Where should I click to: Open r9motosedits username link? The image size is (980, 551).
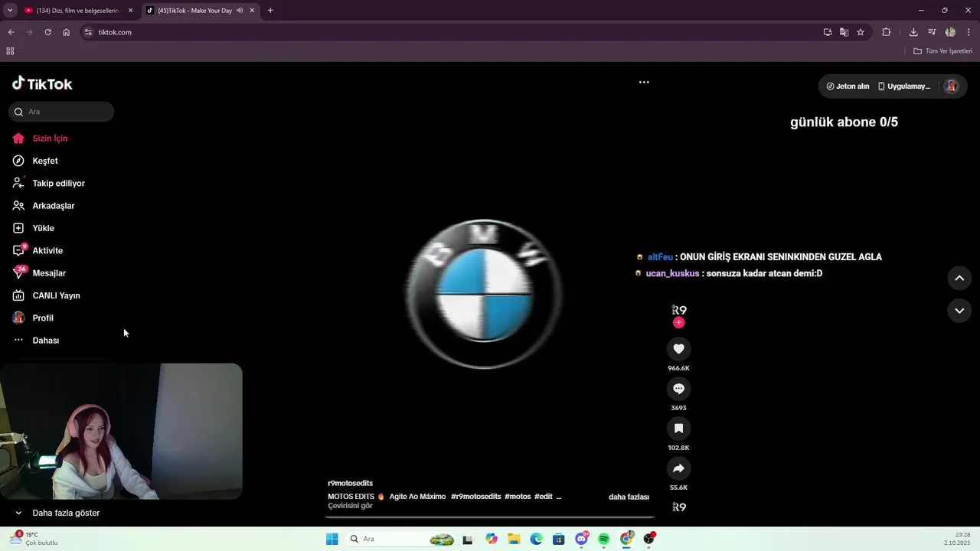[350, 483]
